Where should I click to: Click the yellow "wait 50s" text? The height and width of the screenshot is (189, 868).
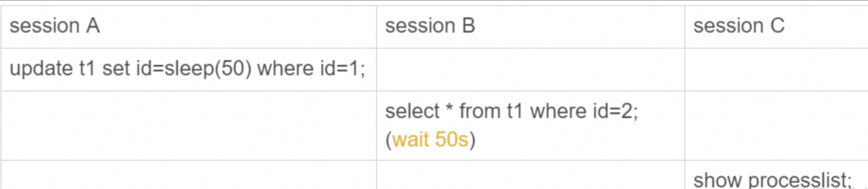pyautogui.click(x=430, y=140)
